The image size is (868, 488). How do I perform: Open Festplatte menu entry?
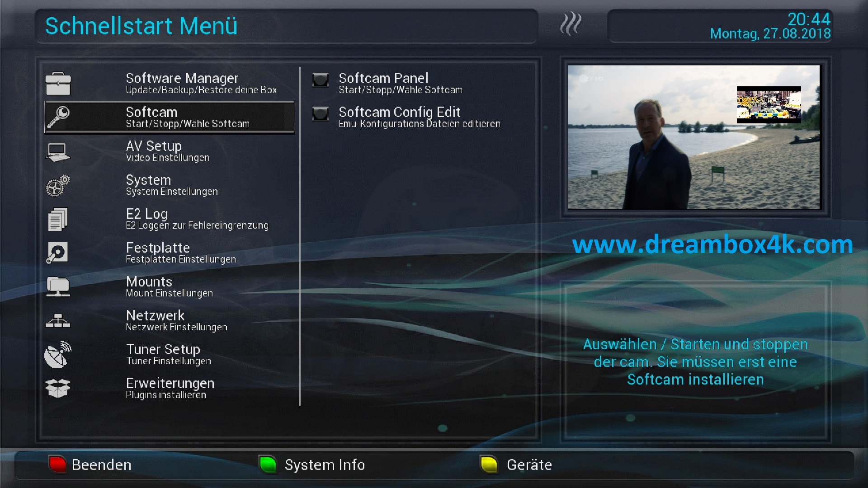(170, 253)
